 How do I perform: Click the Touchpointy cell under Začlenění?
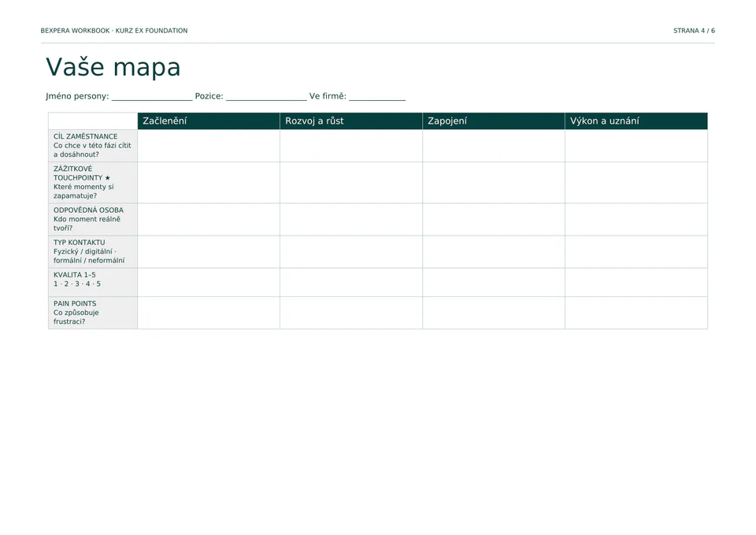(209, 182)
